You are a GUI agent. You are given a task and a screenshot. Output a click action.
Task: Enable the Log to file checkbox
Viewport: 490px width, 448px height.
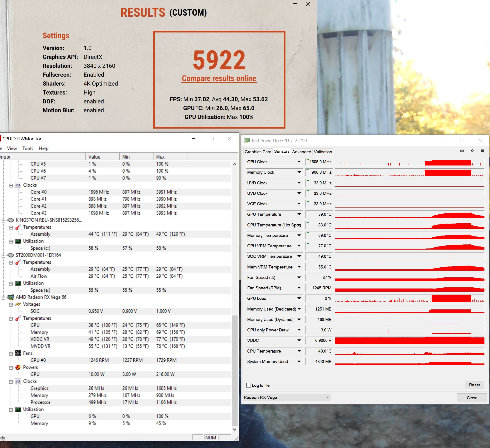click(x=248, y=385)
